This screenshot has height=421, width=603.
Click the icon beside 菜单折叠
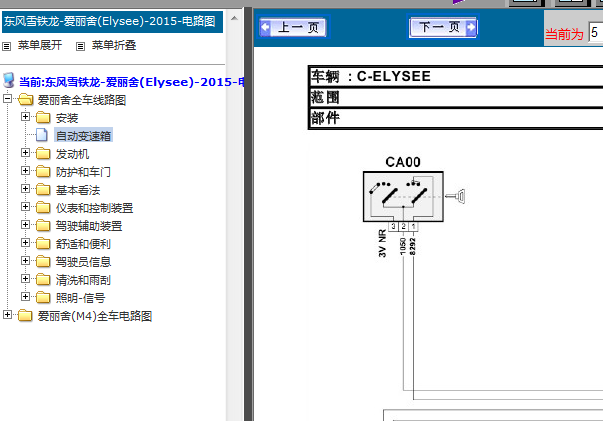80,47
